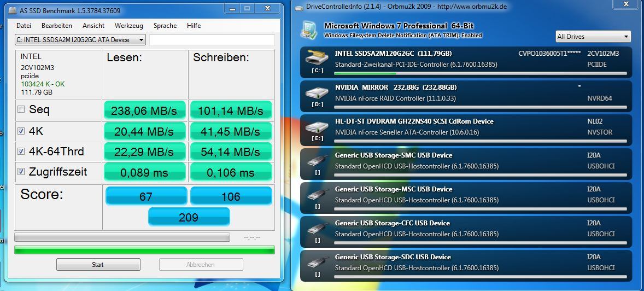Image resolution: width=644 pixels, height=291 pixels.
Task: Click the Windows 7 system icon in DriveControllerInfo
Action: point(309,30)
